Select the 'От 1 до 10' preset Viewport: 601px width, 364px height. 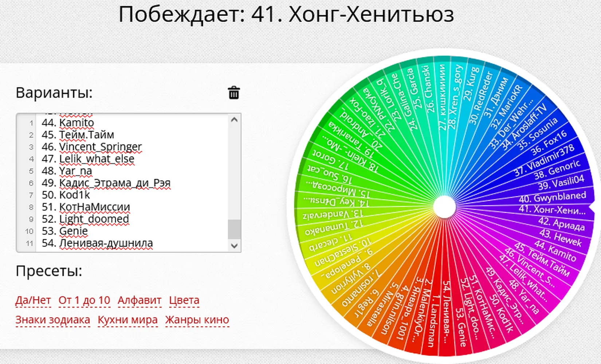pos(84,300)
